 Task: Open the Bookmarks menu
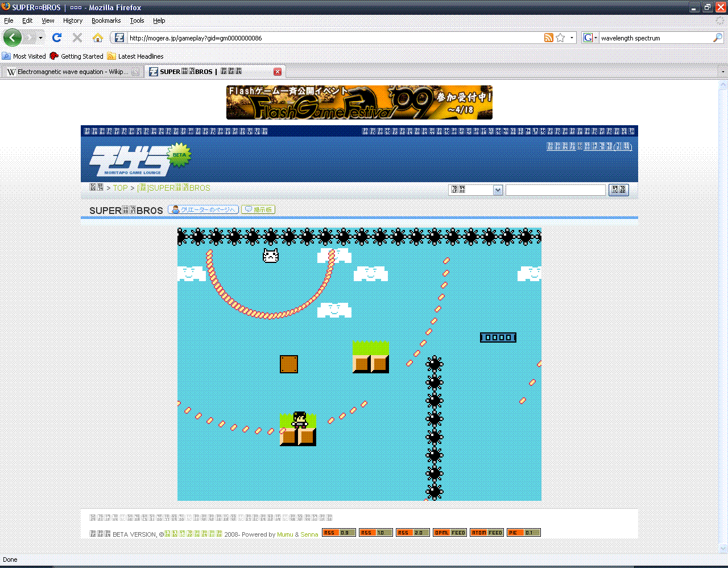[x=106, y=20]
